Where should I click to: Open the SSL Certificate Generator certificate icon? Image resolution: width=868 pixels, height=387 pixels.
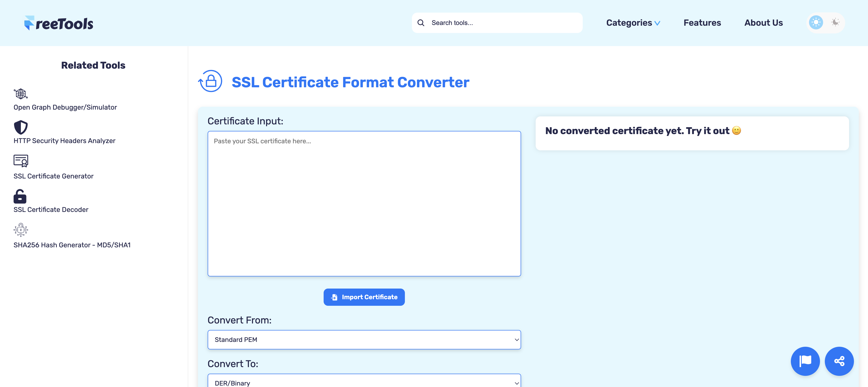tap(21, 161)
